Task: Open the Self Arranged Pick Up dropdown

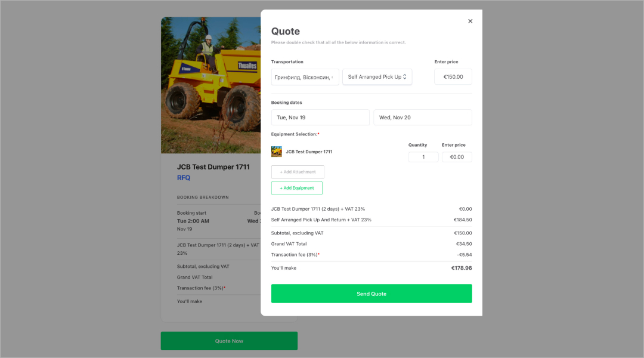Action: click(x=377, y=77)
